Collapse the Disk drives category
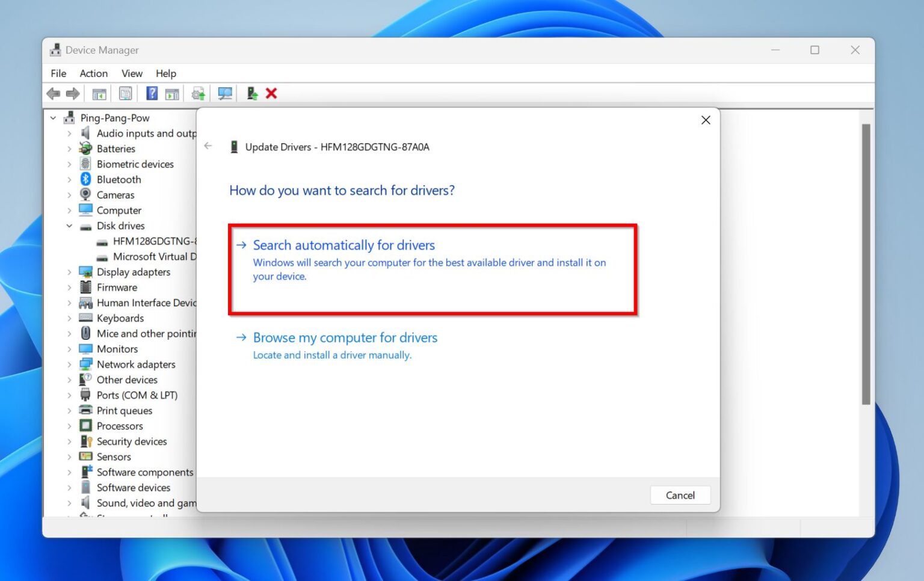The image size is (924, 581). (x=69, y=226)
